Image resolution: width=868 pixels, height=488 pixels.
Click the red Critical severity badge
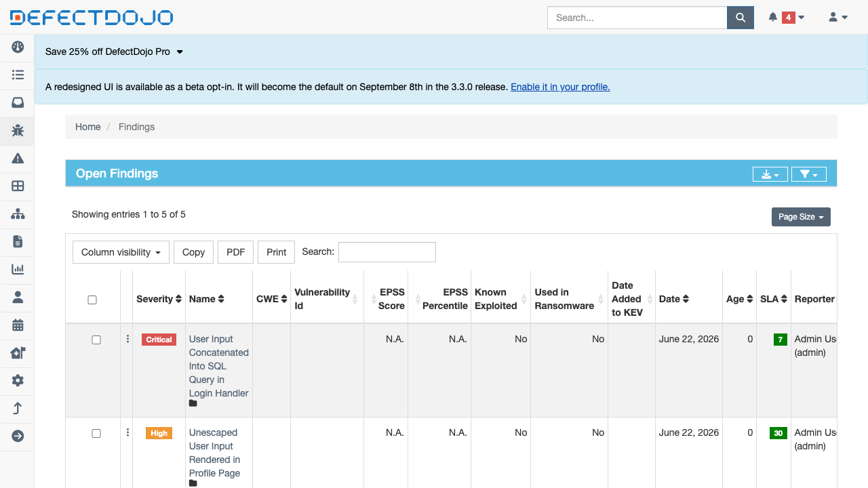point(159,340)
